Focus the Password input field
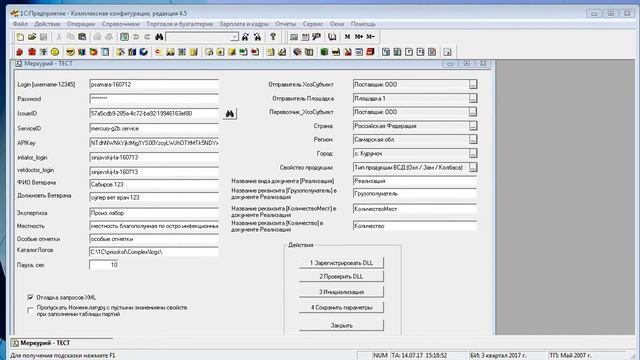Screen dimensions: 640x360 pyautogui.click(x=154, y=98)
